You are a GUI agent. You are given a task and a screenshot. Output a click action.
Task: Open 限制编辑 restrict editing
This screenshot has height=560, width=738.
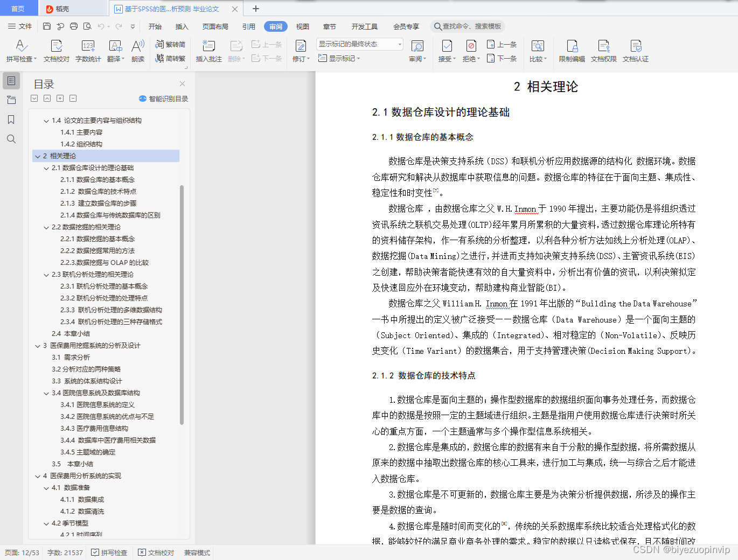[x=572, y=51]
